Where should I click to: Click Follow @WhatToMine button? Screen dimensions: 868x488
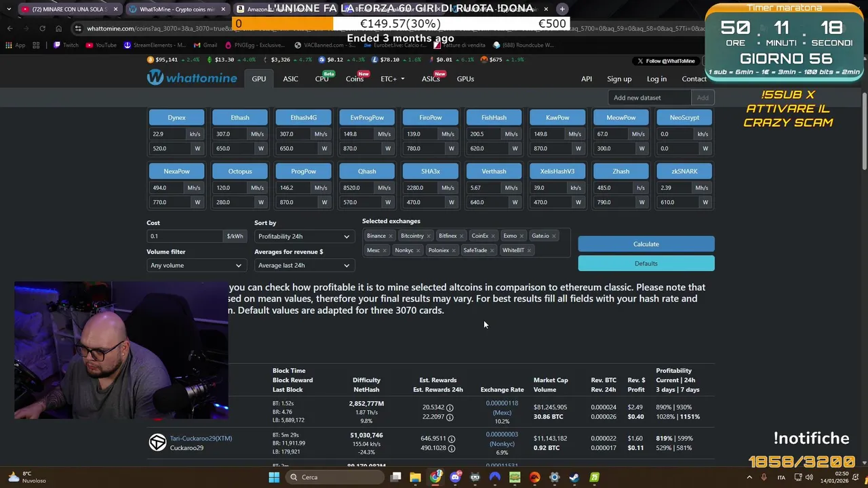665,61
